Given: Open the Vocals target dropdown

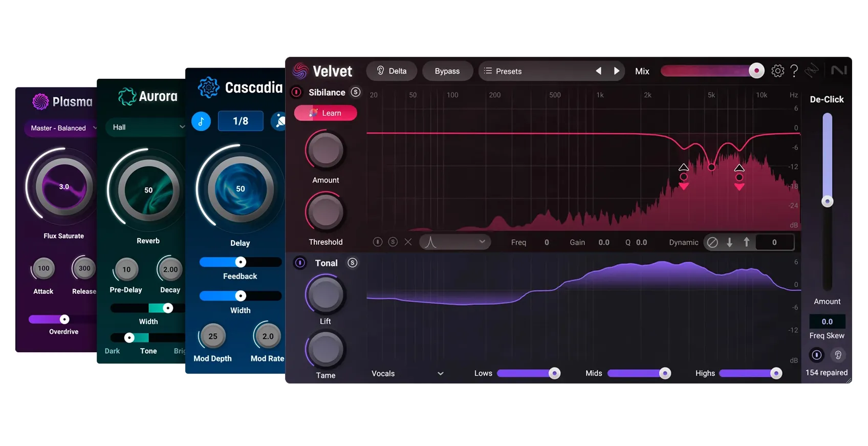Looking at the screenshot, I should click(x=407, y=373).
